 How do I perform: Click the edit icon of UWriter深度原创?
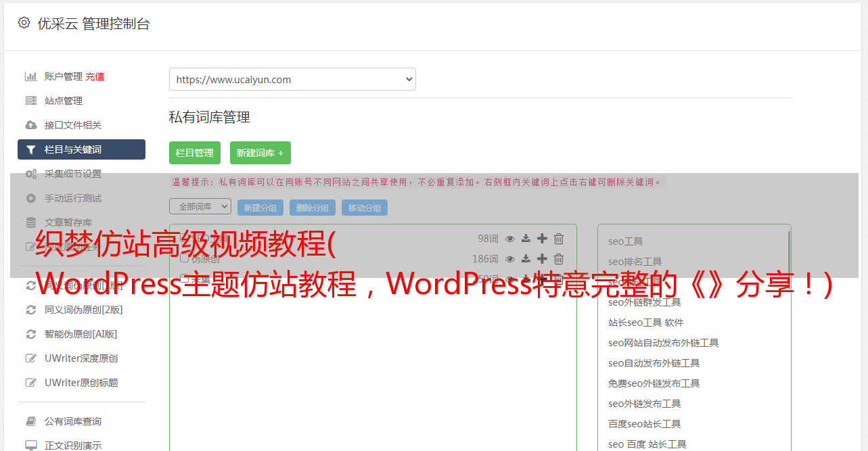coord(30,358)
